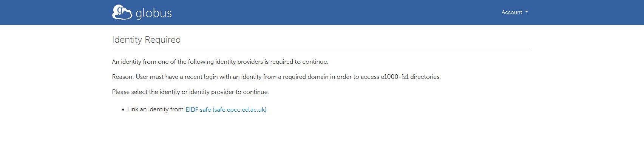Image resolution: width=644 pixels, height=160 pixels.
Task: Click the "Identity Required" page heading
Action: pos(146,40)
